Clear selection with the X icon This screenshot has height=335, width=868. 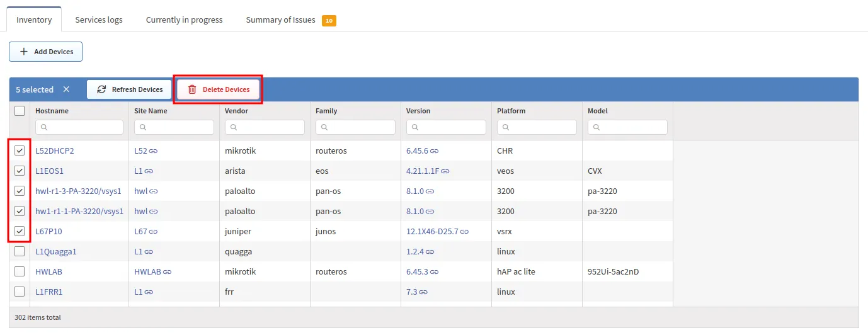coord(66,89)
